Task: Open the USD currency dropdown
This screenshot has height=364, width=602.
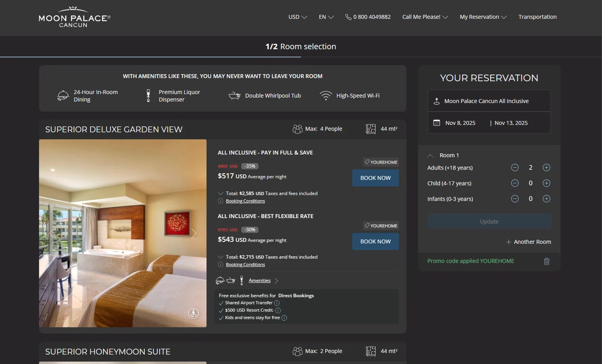Action: (298, 17)
